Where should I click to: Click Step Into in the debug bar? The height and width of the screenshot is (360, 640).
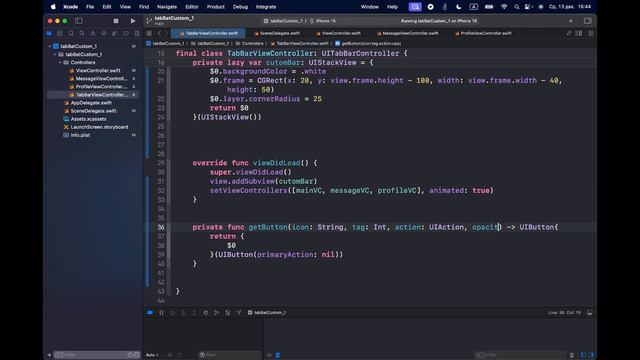183,313
